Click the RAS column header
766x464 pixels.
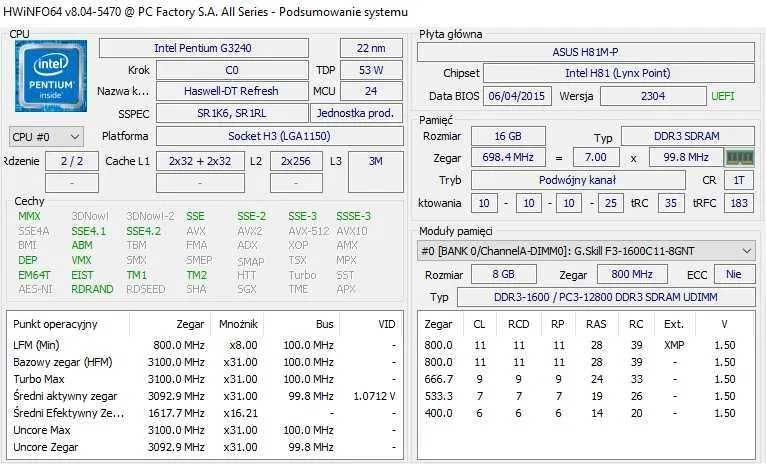pyautogui.click(x=596, y=324)
